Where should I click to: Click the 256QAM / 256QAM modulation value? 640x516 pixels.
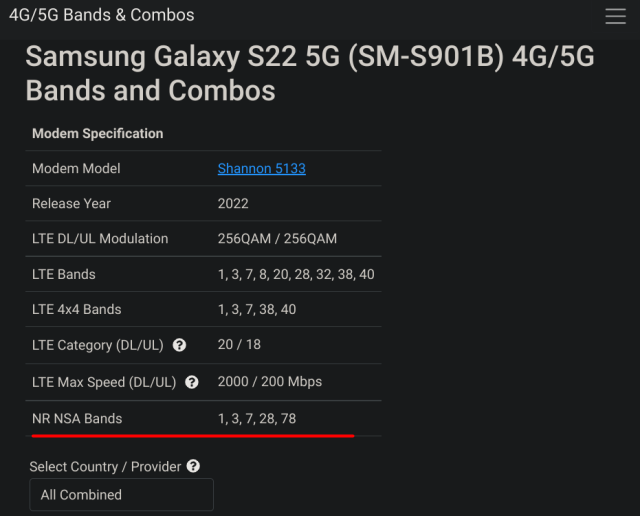point(277,239)
